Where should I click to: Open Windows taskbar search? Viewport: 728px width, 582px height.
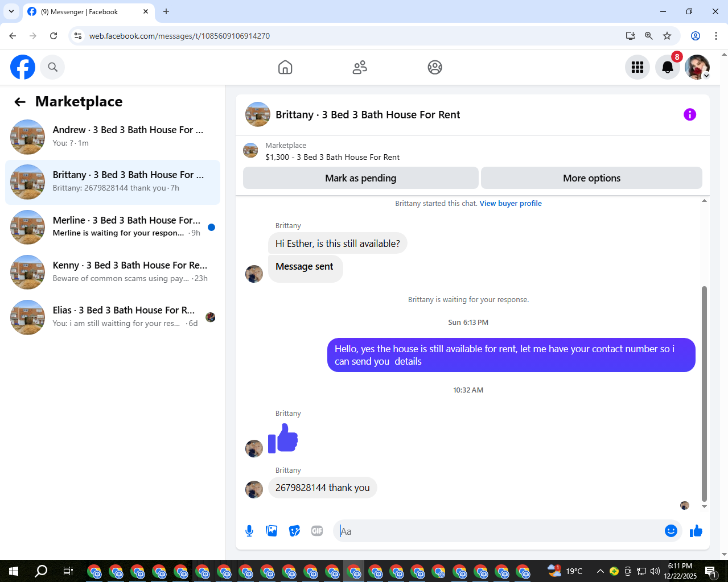click(x=41, y=571)
